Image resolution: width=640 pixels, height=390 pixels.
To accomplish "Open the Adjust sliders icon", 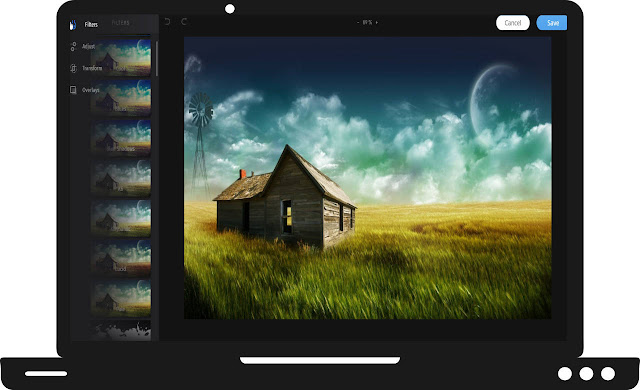I will pos(73,47).
